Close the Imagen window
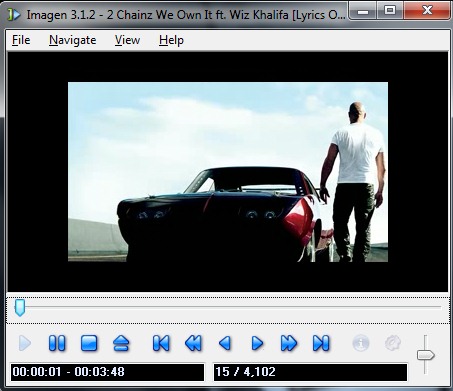Screen dimensions: 453x391 pyautogui.click(x=427, y=11)
